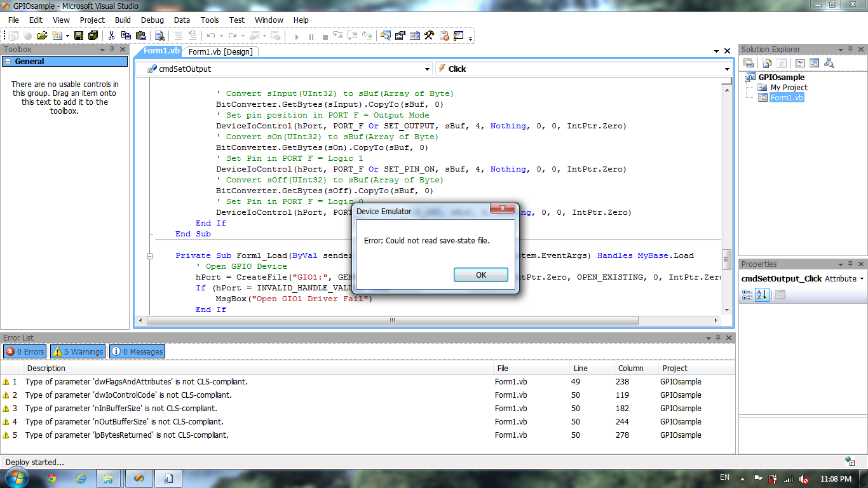The image size is (868, 488).
Task: Switch to Form1.vb [Design] tab
Action: [x=220, y=51]
